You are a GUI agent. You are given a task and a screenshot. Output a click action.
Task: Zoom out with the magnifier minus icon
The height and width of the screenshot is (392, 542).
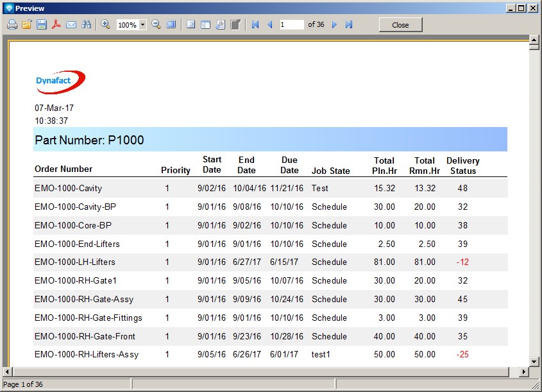coord(156,24)
